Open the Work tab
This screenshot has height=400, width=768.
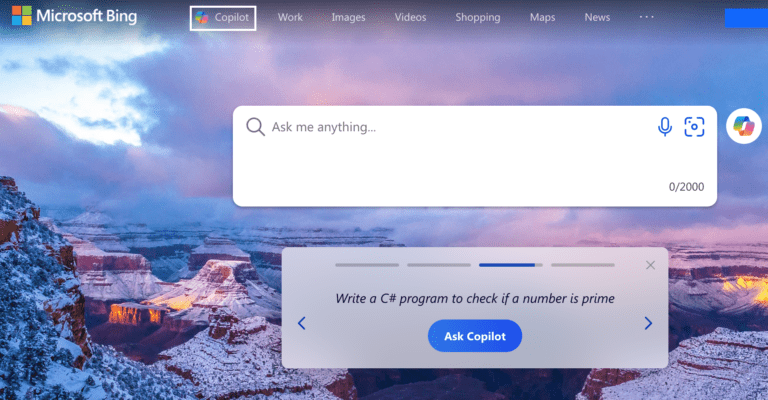(290, 17)
